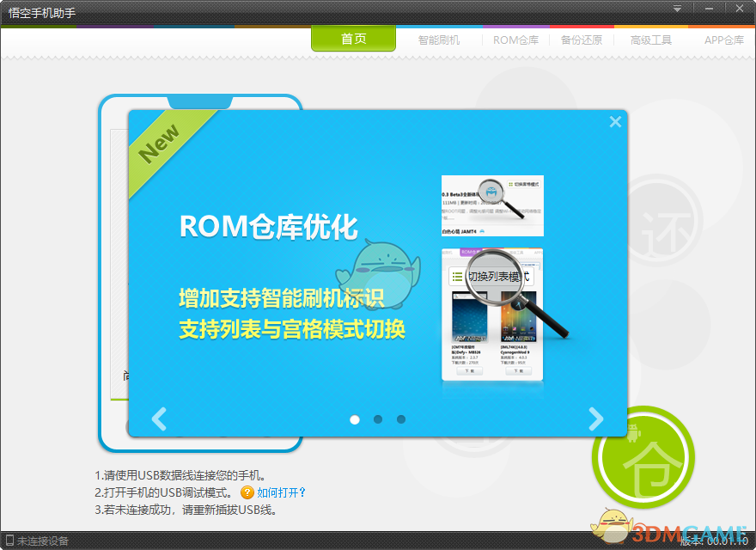Click the green 仓 warehouse circle icon

(643, 457)
